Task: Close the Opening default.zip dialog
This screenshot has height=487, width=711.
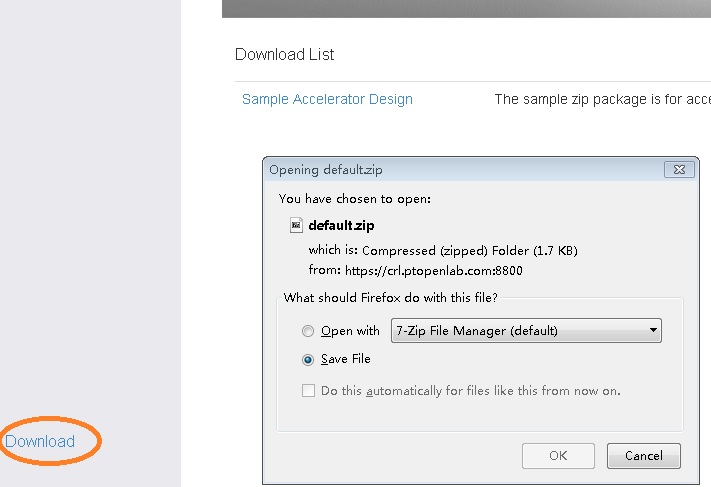Action: (679, 170)
